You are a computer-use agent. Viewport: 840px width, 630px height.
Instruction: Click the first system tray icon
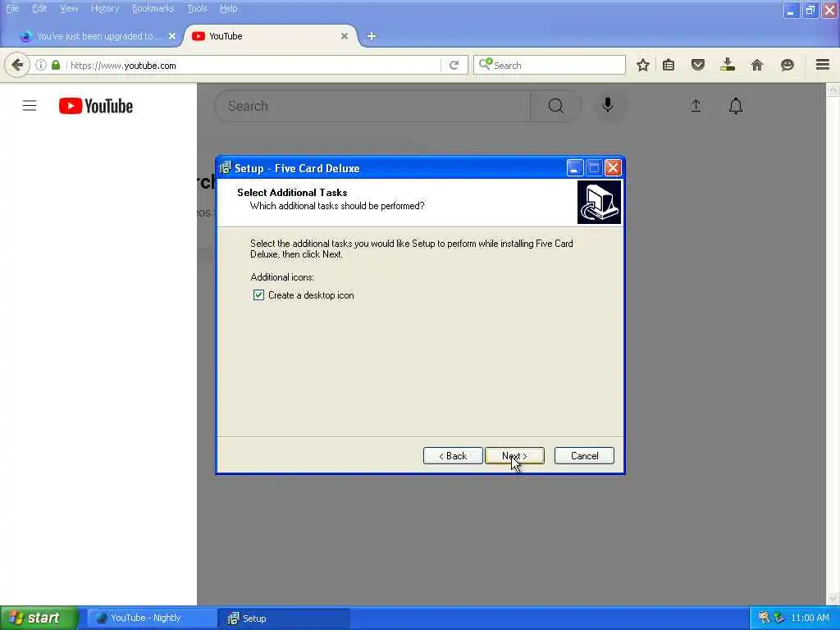click(764, 618)
